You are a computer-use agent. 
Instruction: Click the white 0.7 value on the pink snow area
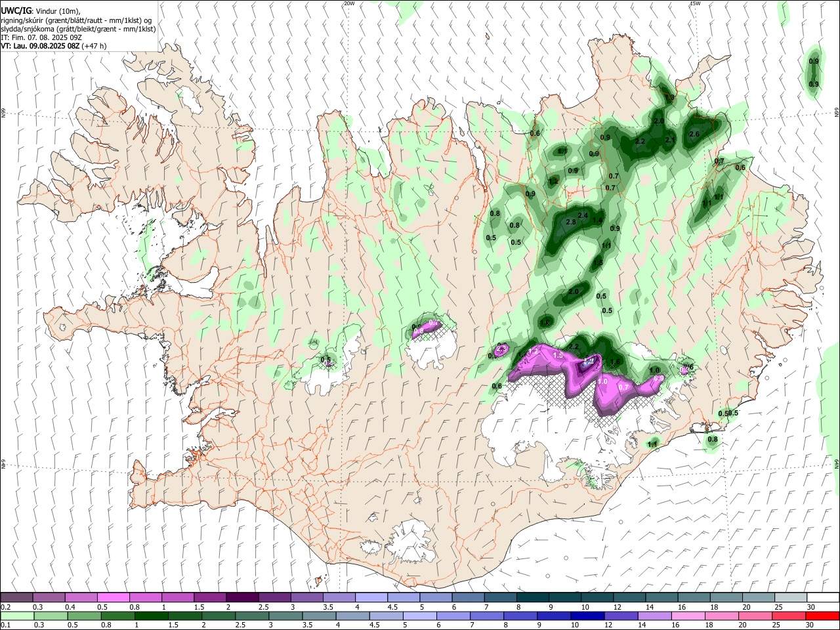(x=624, y=388)
